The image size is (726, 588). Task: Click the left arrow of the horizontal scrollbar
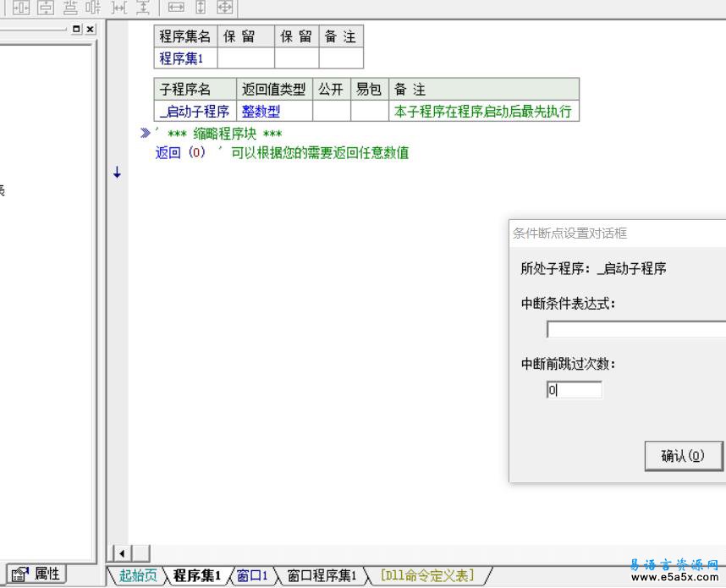pyautogui.click(x=122, y=553)
